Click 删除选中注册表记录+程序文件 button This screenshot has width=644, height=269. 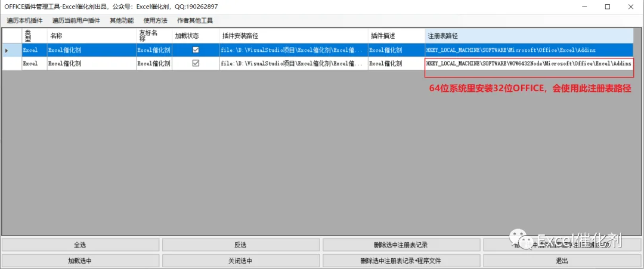[401, 261]
